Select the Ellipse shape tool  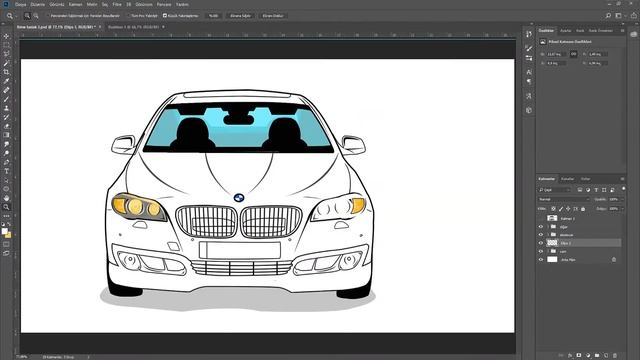pyautogui.click(x=6, y=189)
